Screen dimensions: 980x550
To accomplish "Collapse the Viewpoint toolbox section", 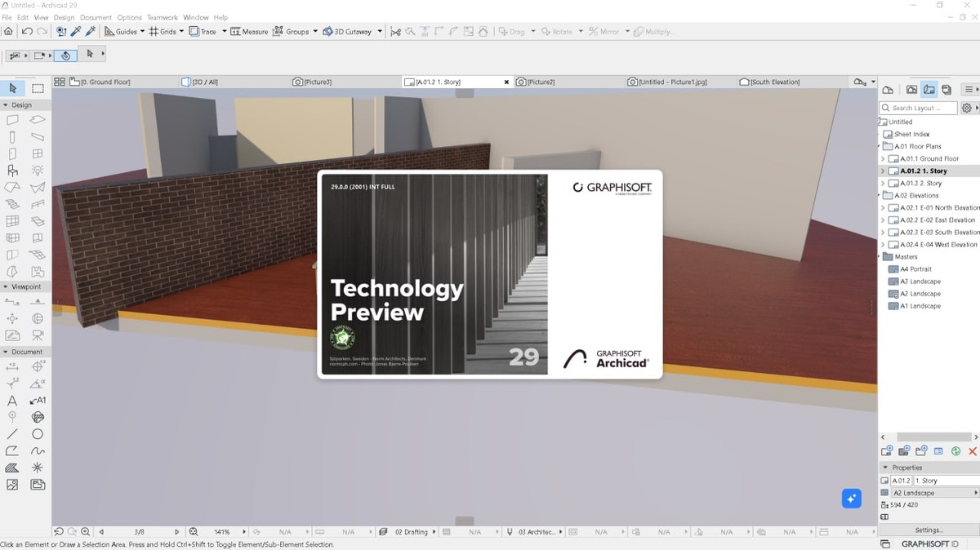I will coord(6,286).
